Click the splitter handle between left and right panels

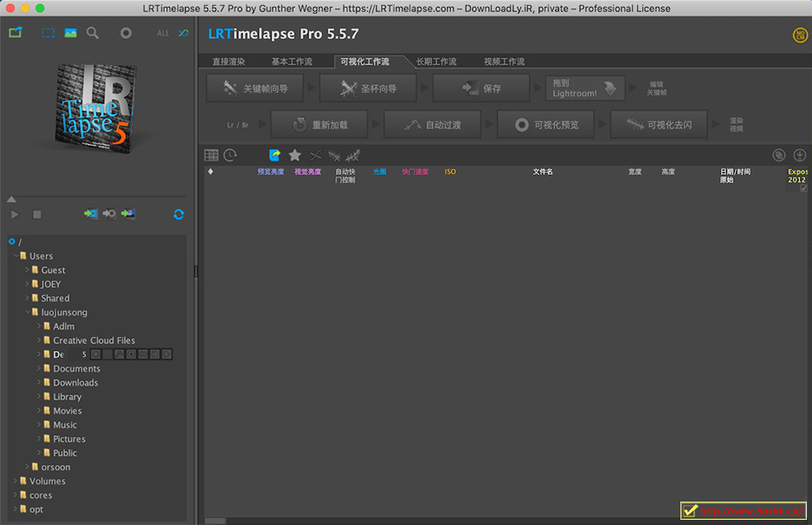(196, 271)
